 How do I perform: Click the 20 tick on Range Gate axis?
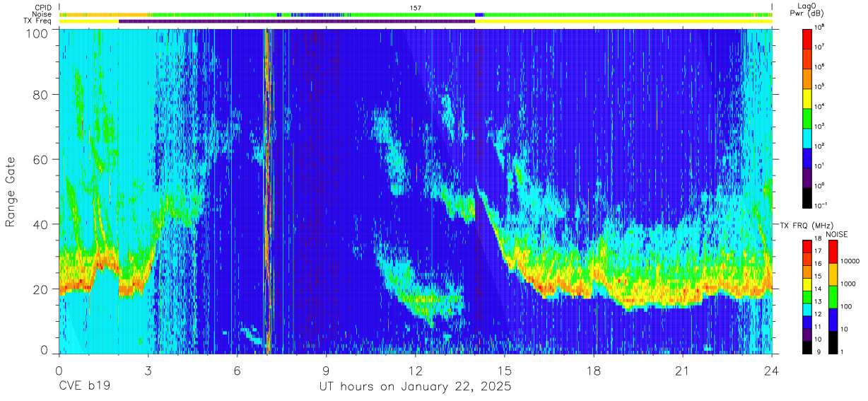pyautogui.click(x=42, y=290)
